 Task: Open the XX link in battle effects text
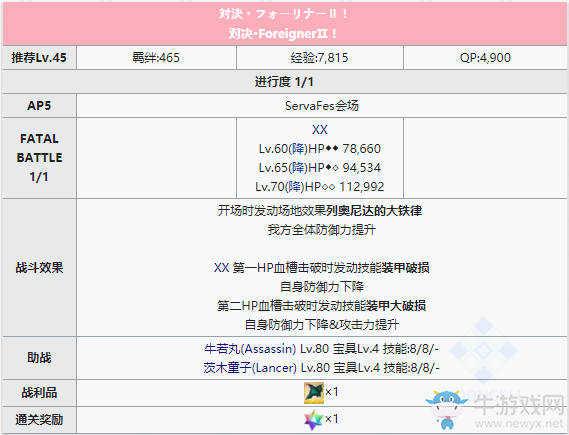[221, 268]
